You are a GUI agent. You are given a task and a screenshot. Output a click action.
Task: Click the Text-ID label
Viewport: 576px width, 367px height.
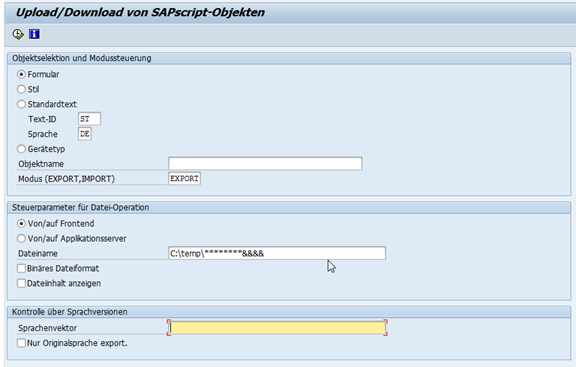(42, 119)
